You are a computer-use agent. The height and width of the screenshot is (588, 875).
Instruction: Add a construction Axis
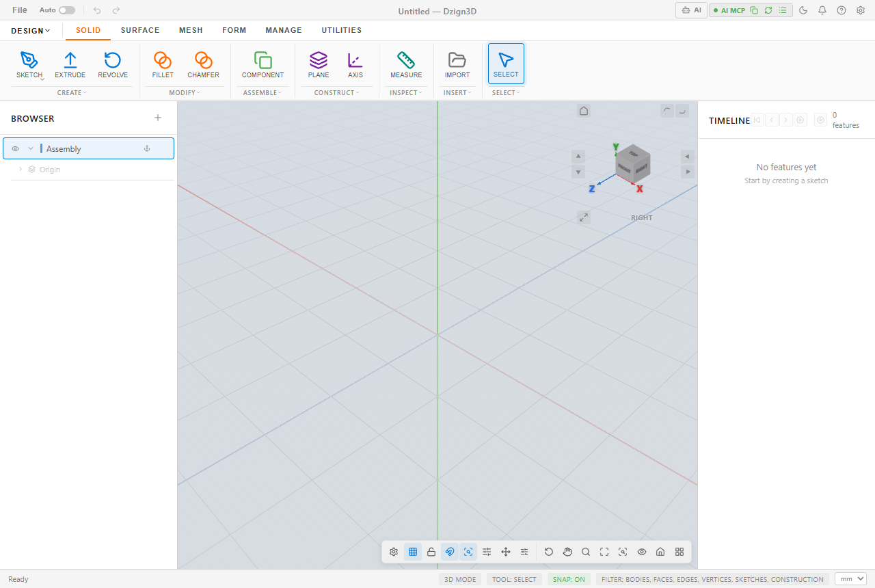(x=355, y=65)
